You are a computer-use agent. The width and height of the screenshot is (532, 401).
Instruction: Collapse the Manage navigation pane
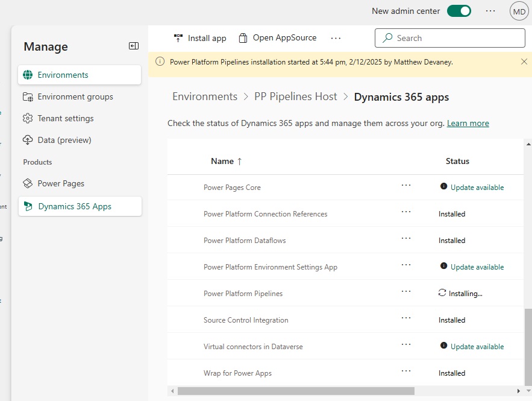(134, 46)
